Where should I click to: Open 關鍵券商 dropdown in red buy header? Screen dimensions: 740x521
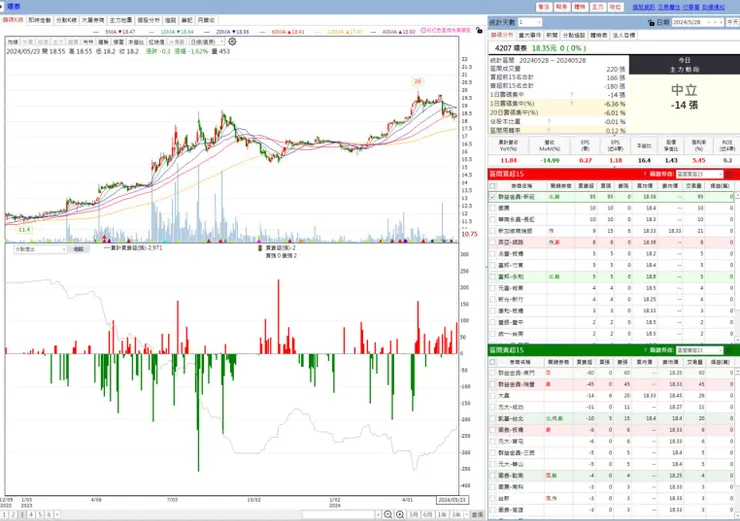(x=699, y=174)
